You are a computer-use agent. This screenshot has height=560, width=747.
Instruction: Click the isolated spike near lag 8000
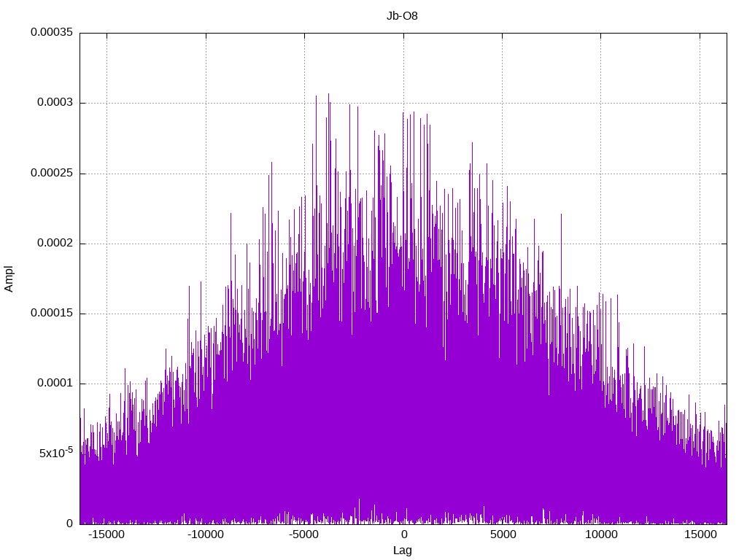click(x=561, y=217)
